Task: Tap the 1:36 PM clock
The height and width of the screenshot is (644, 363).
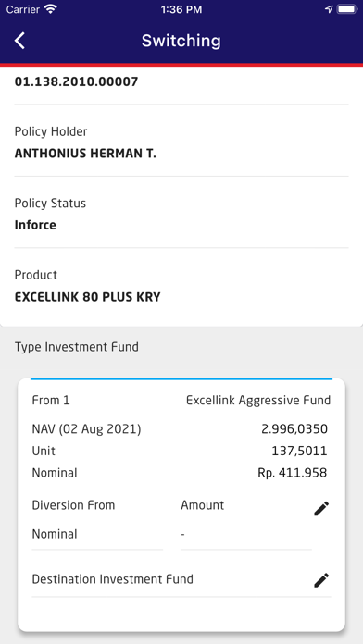Action: [181, 9]
